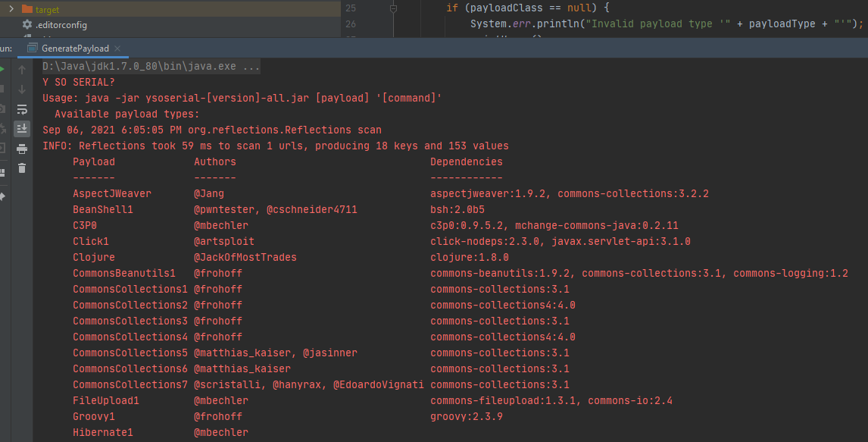Click the Rerun GeneratePayload green arrow
Screen dimensions: 868x442
click(4, 67)
